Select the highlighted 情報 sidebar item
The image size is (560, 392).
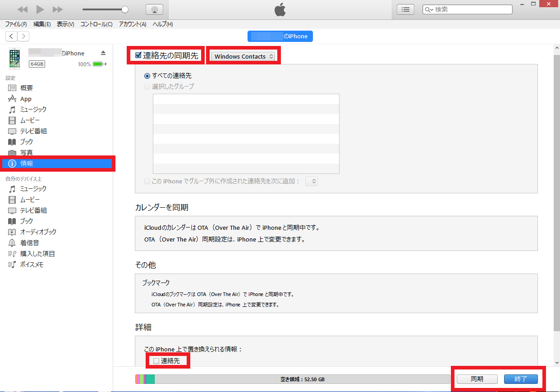tap(56, 164)
